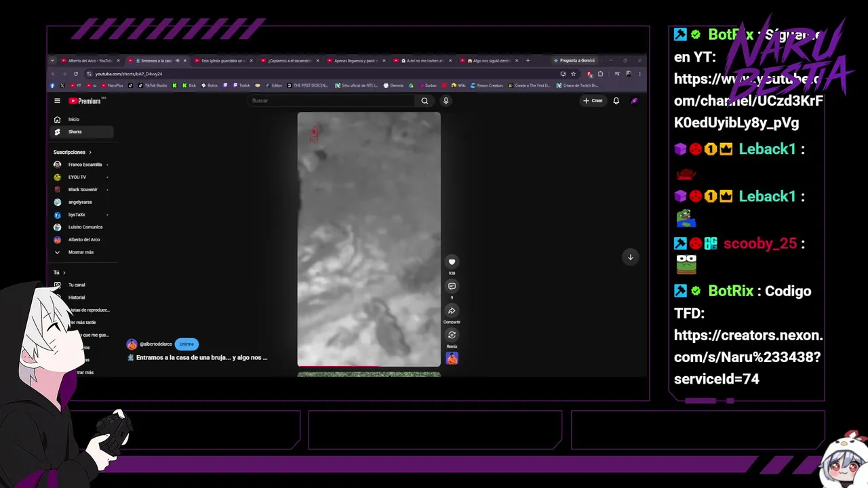Open Sorteo bookmark

tap(427, 85)
